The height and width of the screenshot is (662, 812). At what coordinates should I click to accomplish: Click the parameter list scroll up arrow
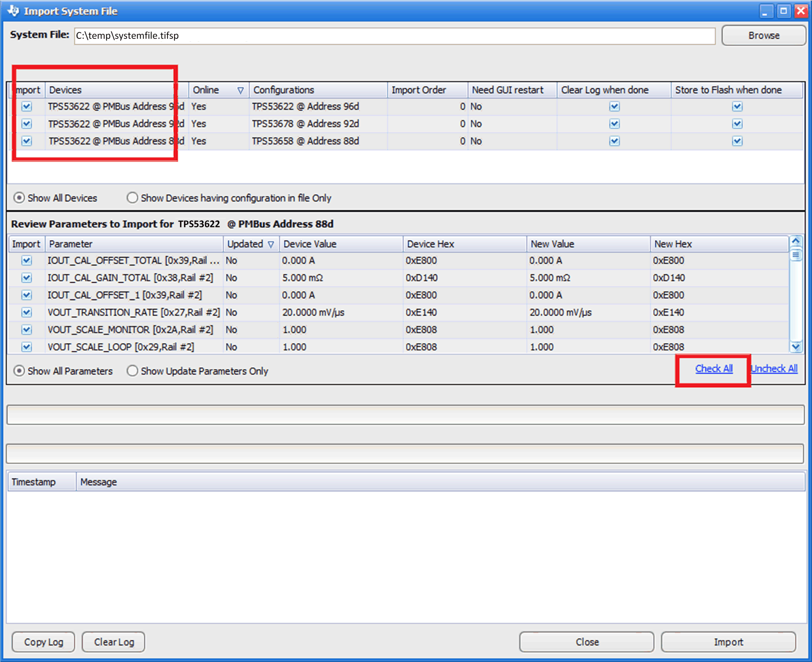click(x=796, y=241)
